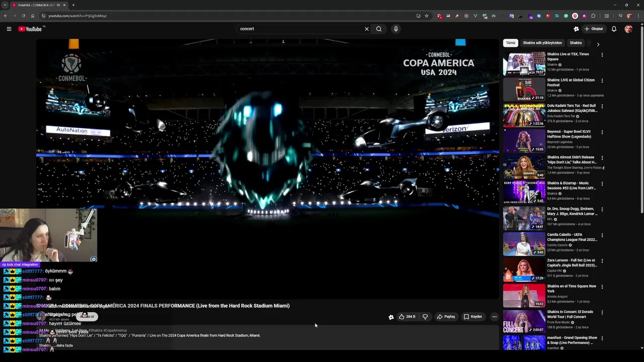The image size is (644, 362).
Task: Open more actions ellipsis under the video
Action: click(x=495, y=317)
